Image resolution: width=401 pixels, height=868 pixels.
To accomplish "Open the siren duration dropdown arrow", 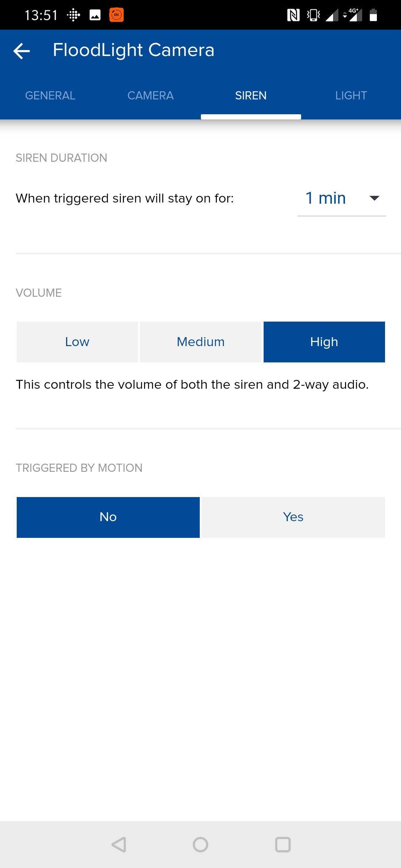I will [374, 198].
